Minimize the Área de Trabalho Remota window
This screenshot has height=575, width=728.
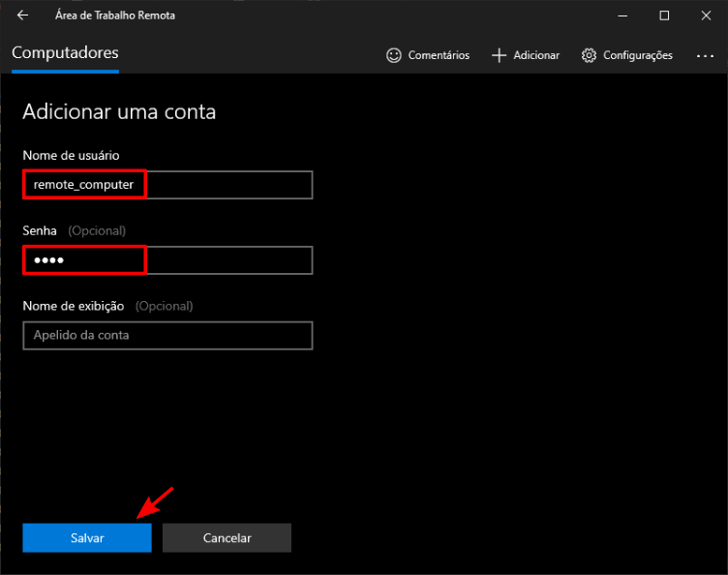tap(622, 15)
